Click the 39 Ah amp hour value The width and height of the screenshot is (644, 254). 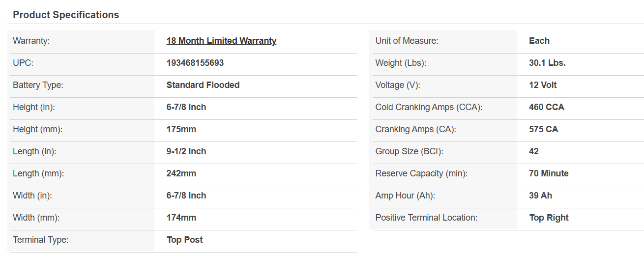click(541, 196)
